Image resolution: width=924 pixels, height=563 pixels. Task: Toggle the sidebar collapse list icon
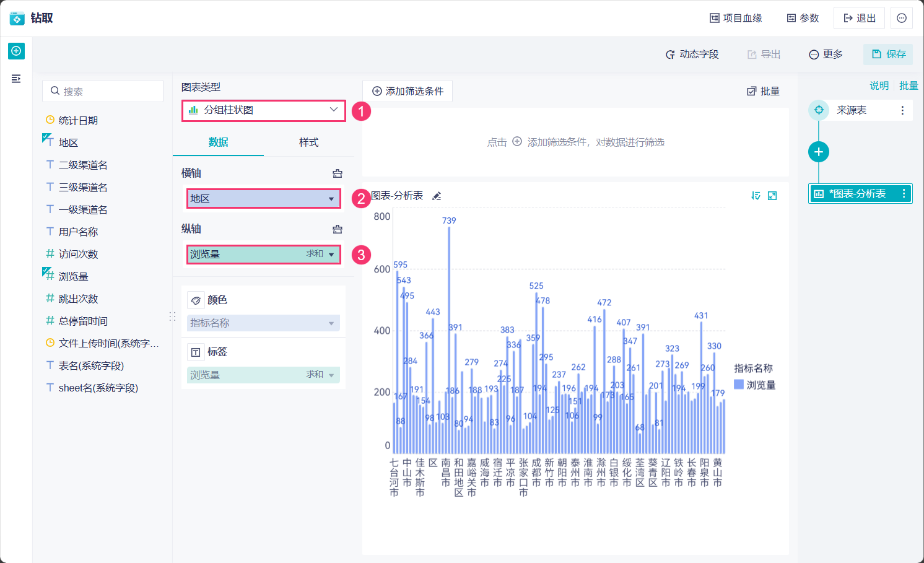click(x=16, y=79)
